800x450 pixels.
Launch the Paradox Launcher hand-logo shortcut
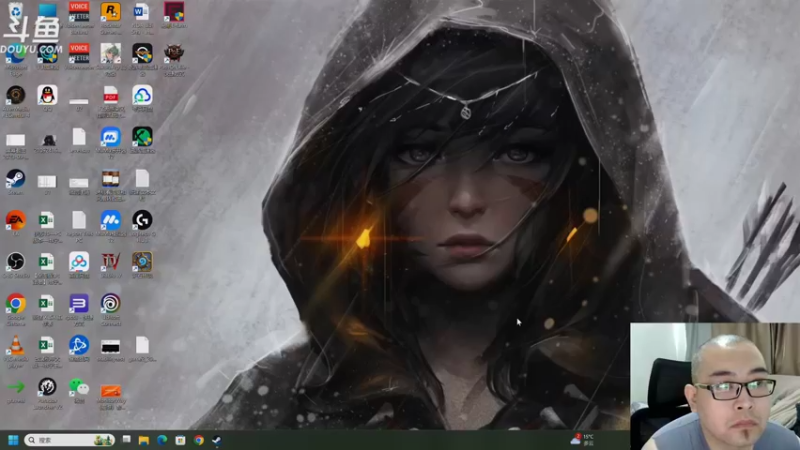click(x=47, y=387)
